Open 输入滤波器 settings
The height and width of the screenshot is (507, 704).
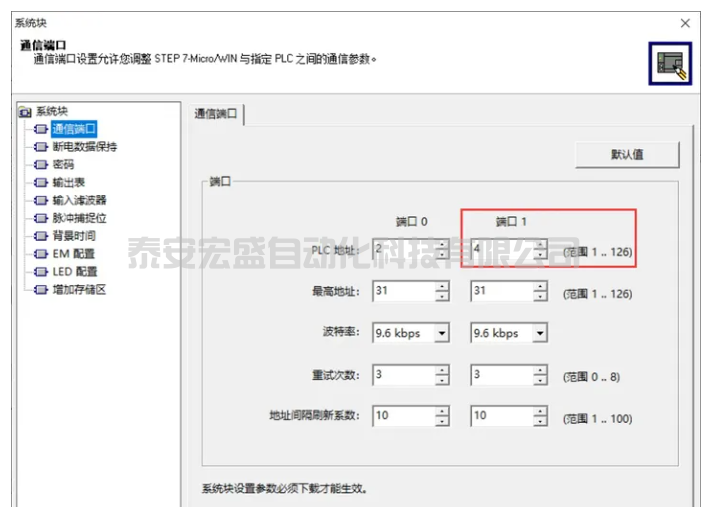tap(79, 200)
